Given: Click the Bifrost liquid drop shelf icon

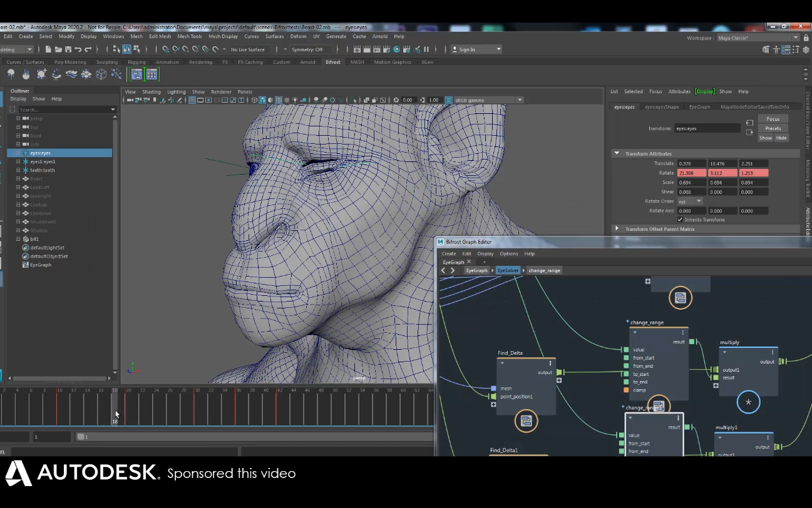Looking at the screenshot, I should [11, 74].
